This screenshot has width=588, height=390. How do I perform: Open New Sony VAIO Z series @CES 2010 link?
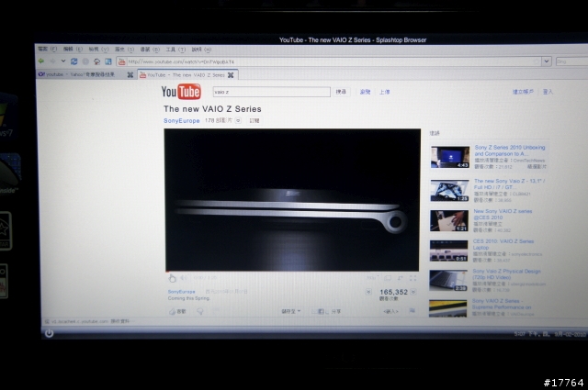click(503, 214)
